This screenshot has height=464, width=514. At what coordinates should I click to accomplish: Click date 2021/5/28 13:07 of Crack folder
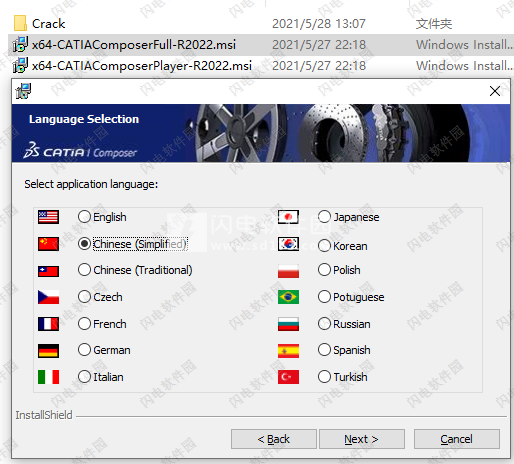pos(319,24)
